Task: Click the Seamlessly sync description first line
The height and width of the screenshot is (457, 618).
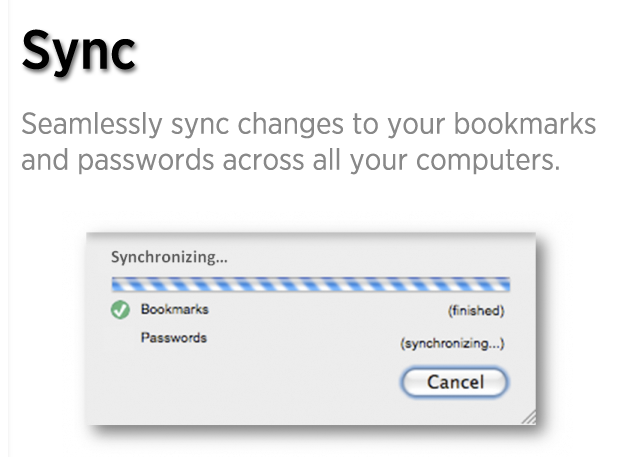Action: [x=309, y=125]
